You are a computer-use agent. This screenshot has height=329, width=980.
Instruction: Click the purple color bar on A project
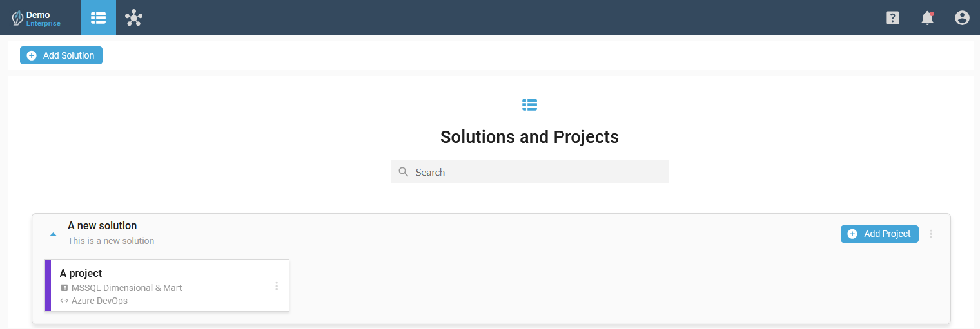point(48,286)
